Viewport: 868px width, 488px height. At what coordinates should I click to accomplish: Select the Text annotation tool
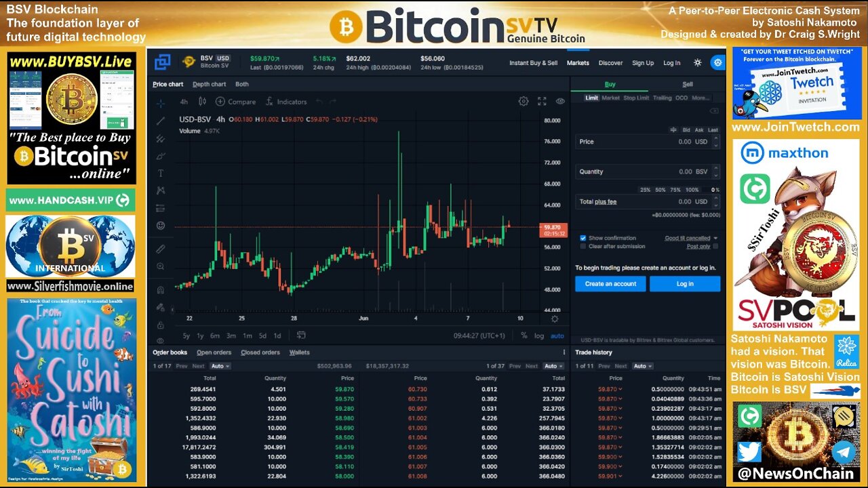161,174
